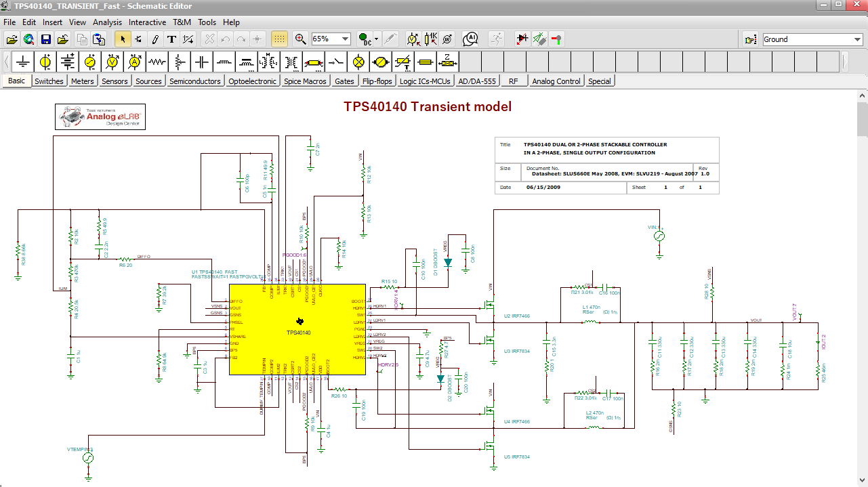
Task: Open the DC analysis mode dropdown arrow
Action: [x=377, y=39]
